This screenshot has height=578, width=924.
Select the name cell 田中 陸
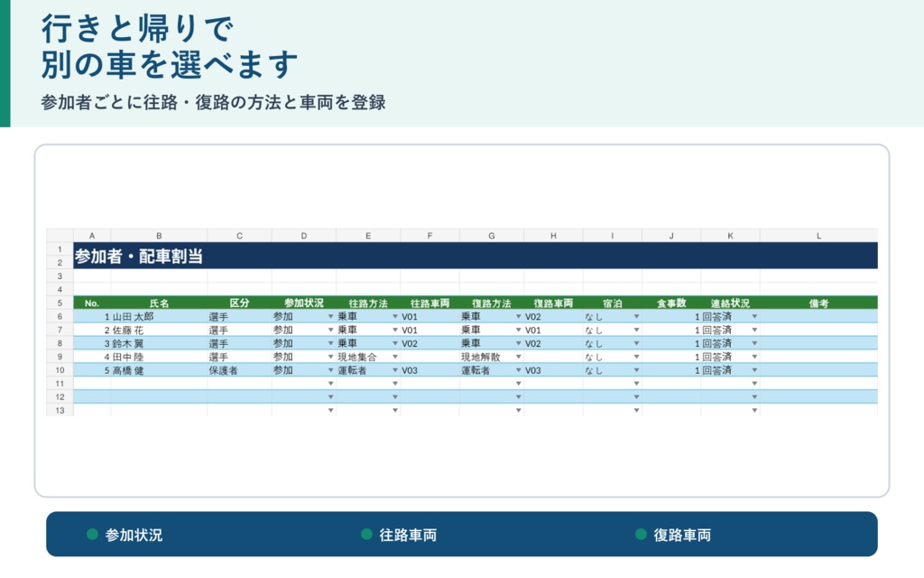tap(159, 357)
